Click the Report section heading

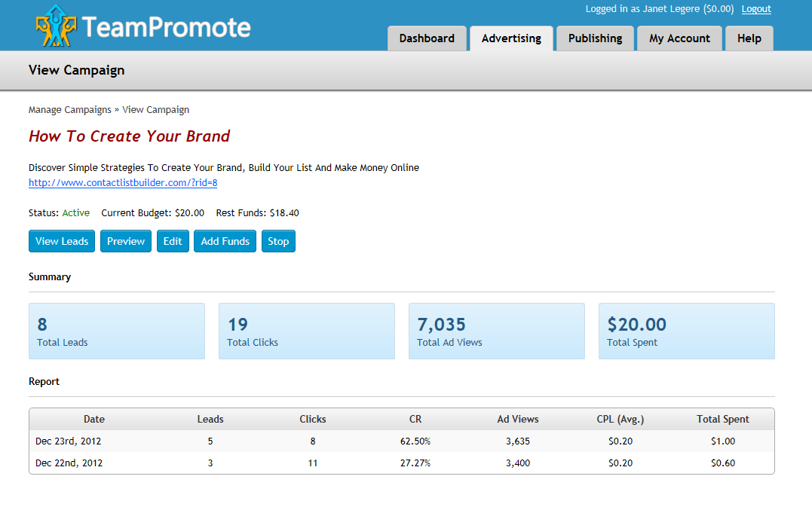point(44,381)
